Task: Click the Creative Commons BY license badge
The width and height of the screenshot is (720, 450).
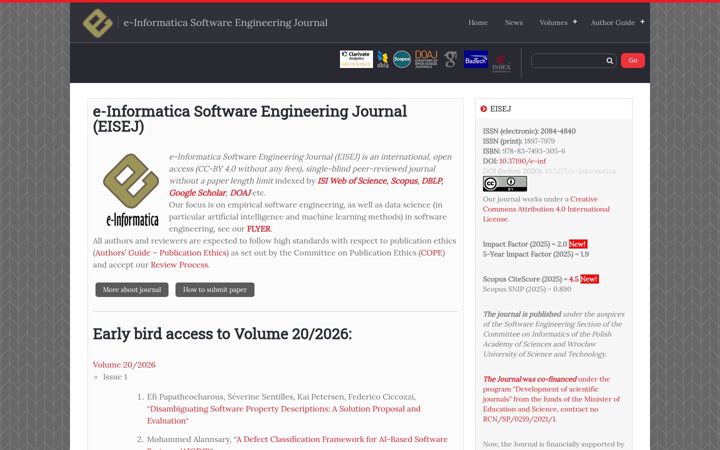Action: (x=505, y=184)
